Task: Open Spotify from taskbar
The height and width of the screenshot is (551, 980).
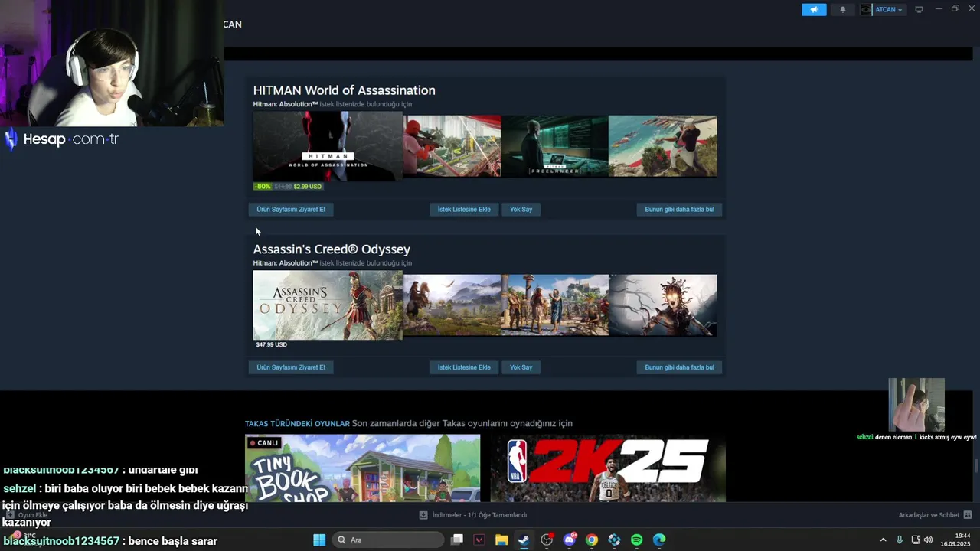Action: pyautogui.click(x=637, y=540)
